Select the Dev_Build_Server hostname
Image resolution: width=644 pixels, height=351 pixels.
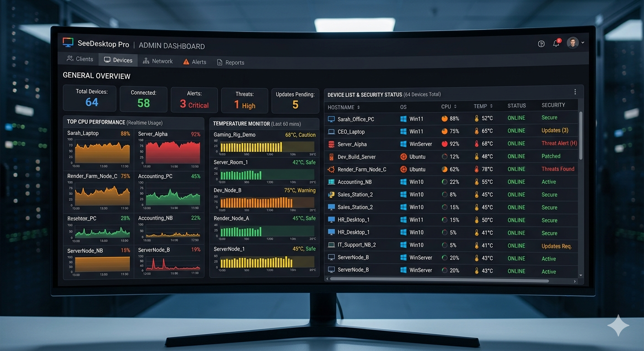click(357, 157)
